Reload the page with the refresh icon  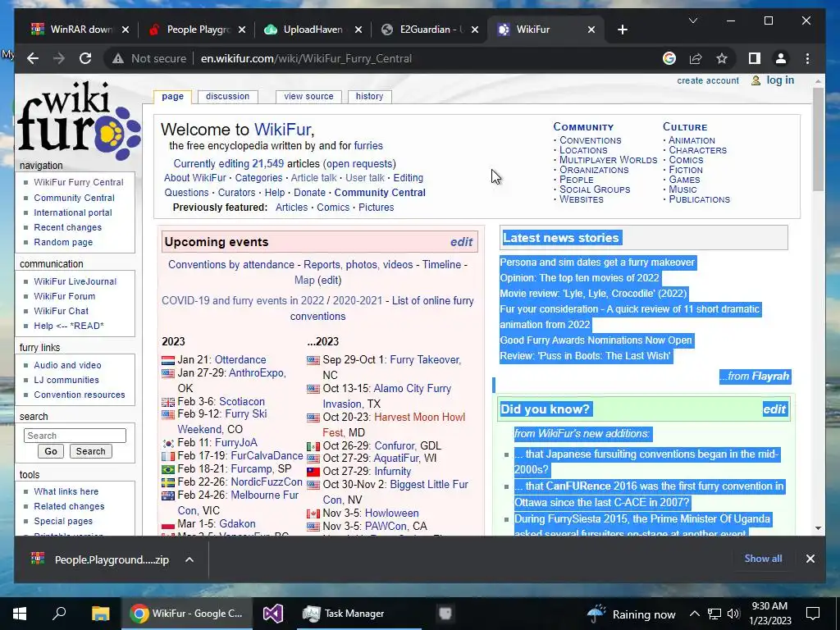tap(85, 58)
